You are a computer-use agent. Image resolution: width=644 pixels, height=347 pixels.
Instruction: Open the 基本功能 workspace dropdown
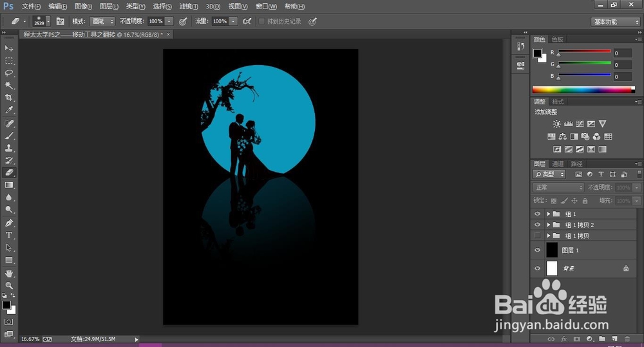pyautogui.click(x=615, y=21)
